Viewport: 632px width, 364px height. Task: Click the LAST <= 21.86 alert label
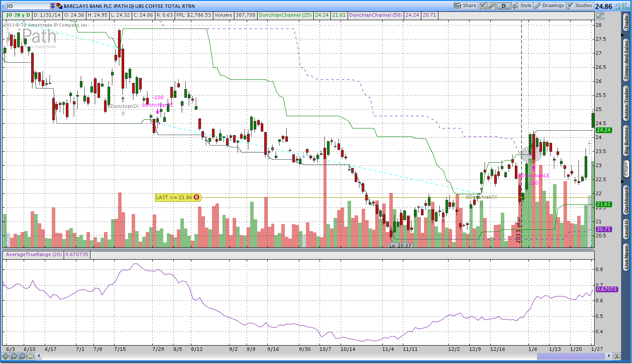(x=174, y=197)
